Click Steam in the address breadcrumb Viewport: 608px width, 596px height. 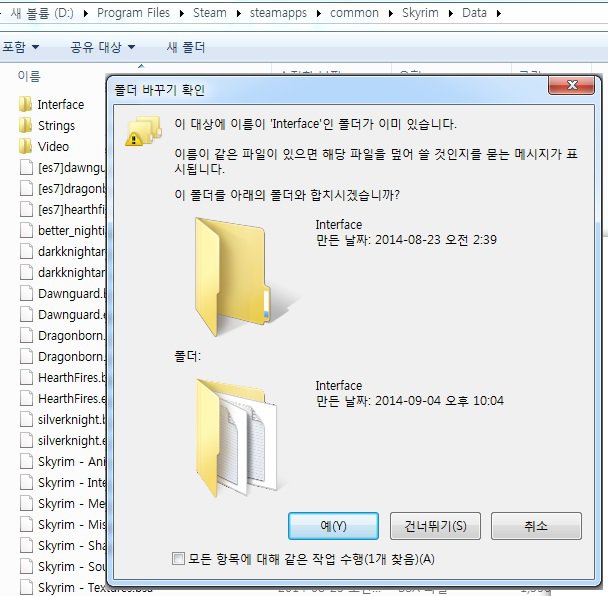(x=210, y=13)
